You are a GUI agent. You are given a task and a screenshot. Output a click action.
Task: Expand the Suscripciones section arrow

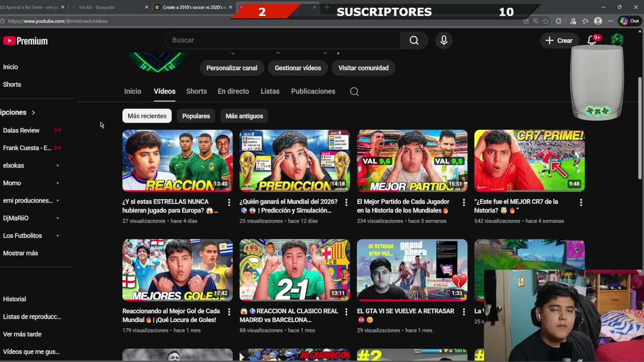click(x=33, y=113)
